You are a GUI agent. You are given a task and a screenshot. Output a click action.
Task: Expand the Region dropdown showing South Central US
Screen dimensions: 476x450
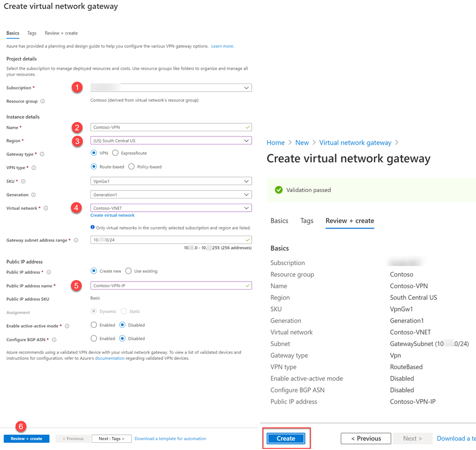pos(171,140)
